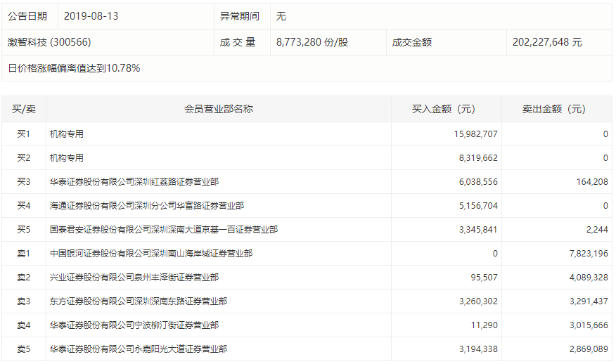
Task: Select buy amount 5,156,704
Action: (x=478, y=205)
